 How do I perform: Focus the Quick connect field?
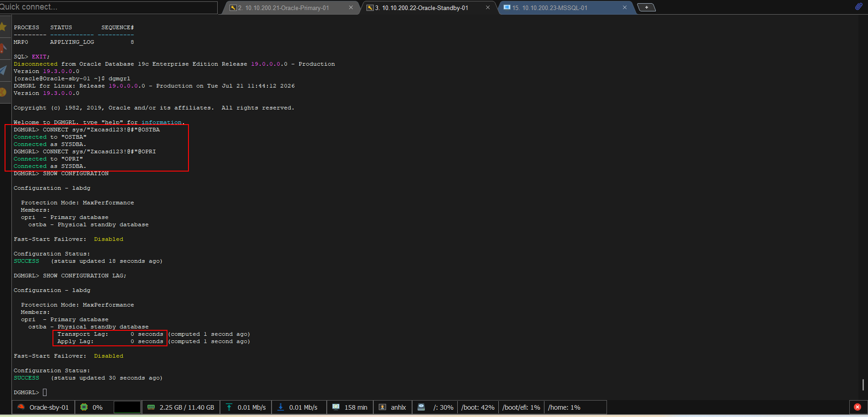(109, 7)
